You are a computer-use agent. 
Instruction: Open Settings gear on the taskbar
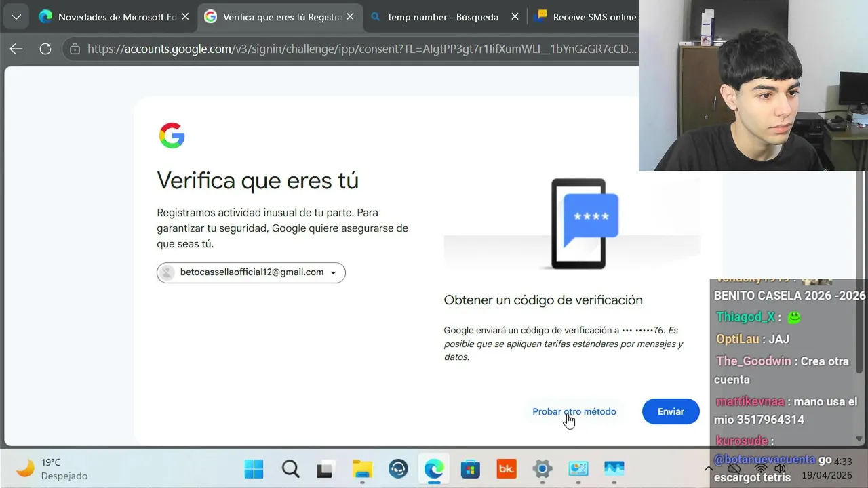(x=542, y=469)
